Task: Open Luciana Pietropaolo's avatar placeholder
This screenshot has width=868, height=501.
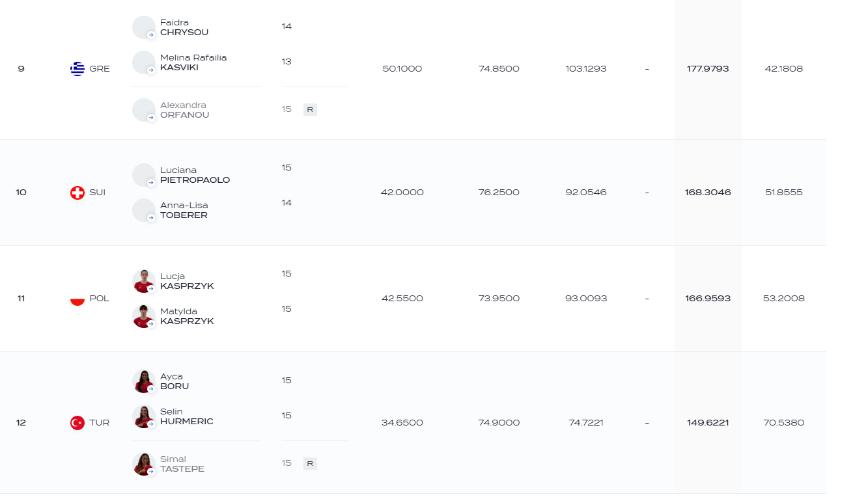Action: click(144, 175)
